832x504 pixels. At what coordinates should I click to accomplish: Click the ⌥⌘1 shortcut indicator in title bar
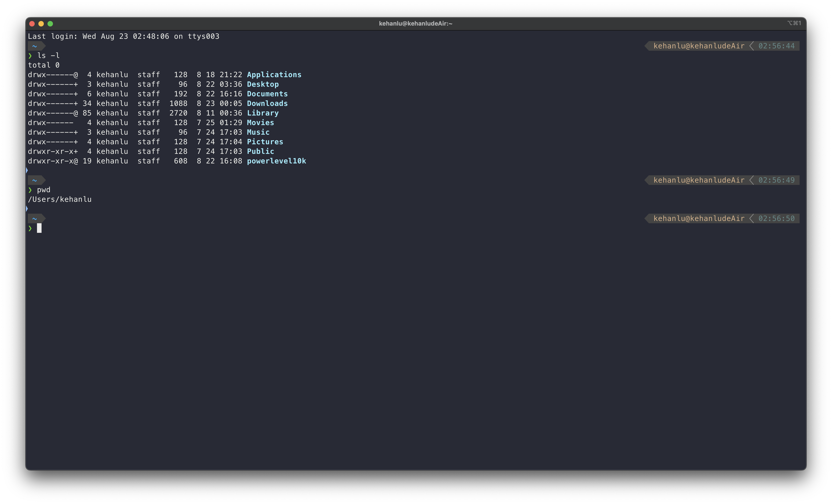(794, 23)
